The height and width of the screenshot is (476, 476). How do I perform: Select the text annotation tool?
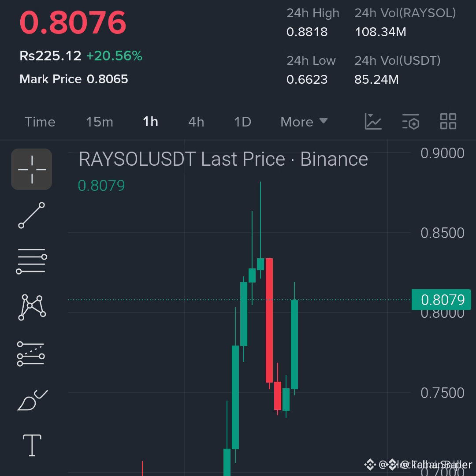tap(32, 445)
